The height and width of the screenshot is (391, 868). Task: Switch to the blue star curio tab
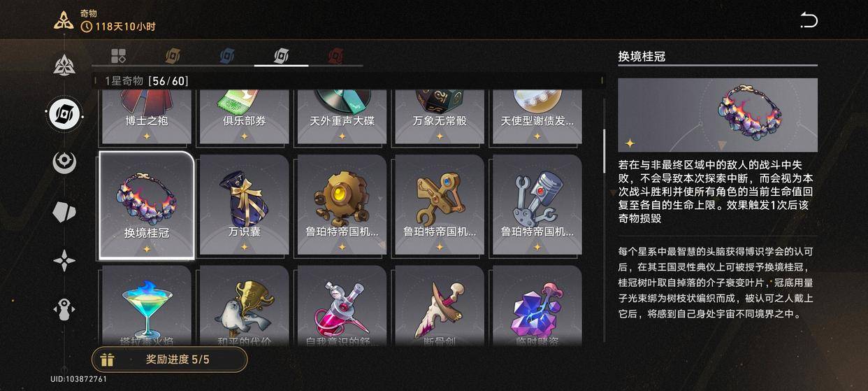pyautogui.click(x=227, y=56)
